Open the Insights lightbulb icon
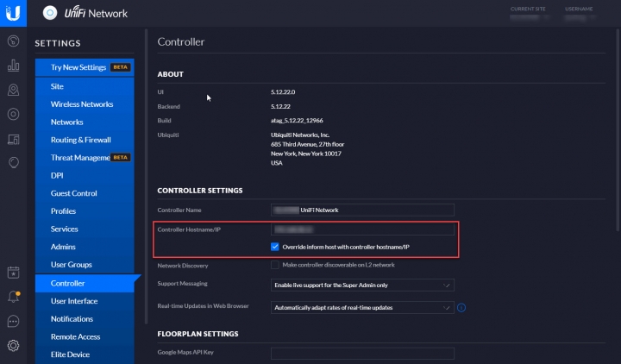The image size is (621, 364). point(13,163)
